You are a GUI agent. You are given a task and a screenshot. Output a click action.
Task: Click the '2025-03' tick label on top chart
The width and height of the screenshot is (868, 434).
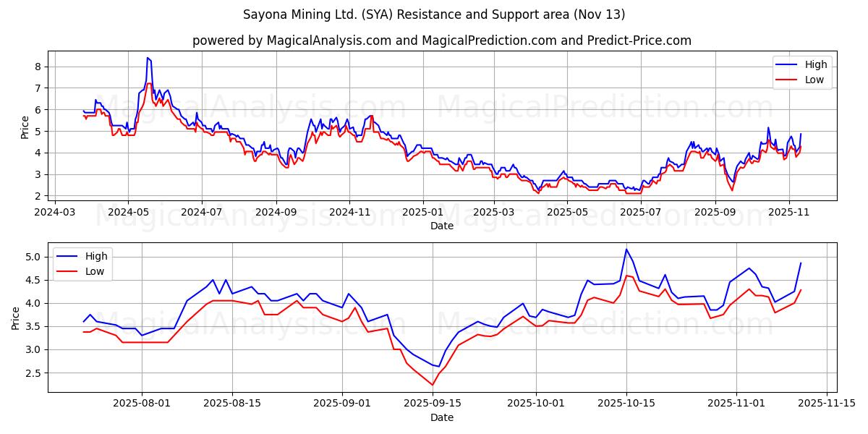click(493, 213)
